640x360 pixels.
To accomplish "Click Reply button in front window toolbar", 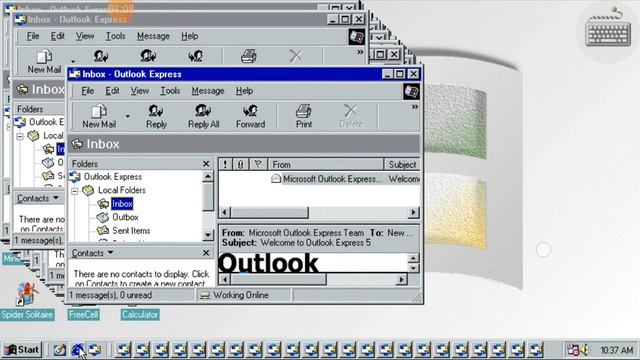I will tap(156, 116).
